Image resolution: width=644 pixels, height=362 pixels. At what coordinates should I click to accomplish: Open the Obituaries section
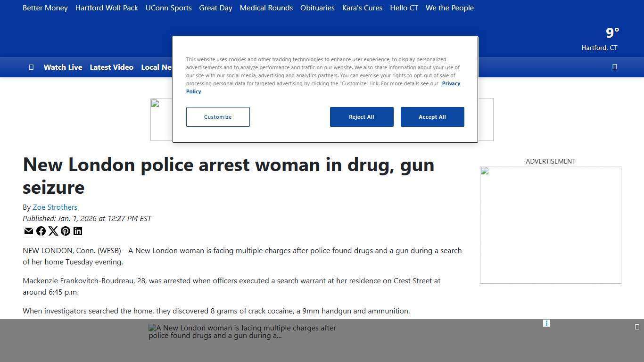(317, 8)
